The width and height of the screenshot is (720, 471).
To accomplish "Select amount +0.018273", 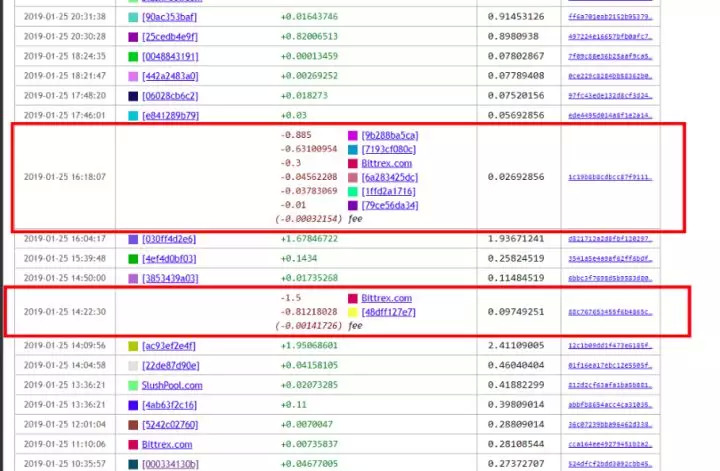I will (x=304, y=95).
